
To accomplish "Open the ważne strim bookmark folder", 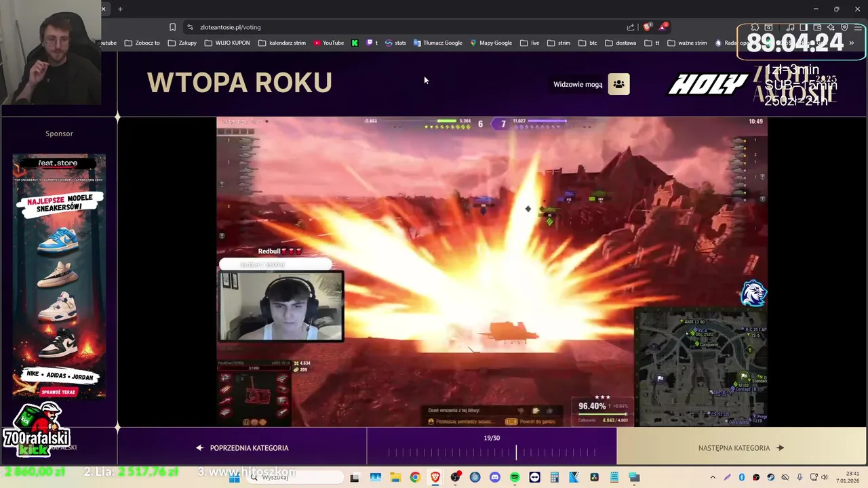I will 687,43.
